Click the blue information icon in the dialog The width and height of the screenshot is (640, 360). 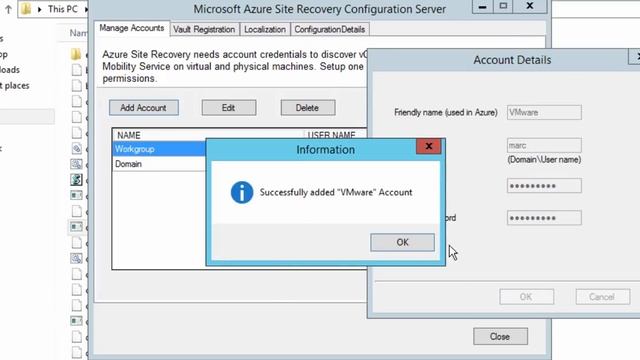pyautogui.click(x=242, y=192)
